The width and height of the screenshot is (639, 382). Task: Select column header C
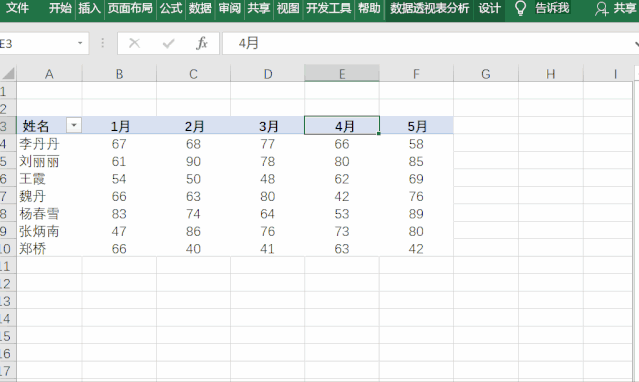(x=193, y=74)
